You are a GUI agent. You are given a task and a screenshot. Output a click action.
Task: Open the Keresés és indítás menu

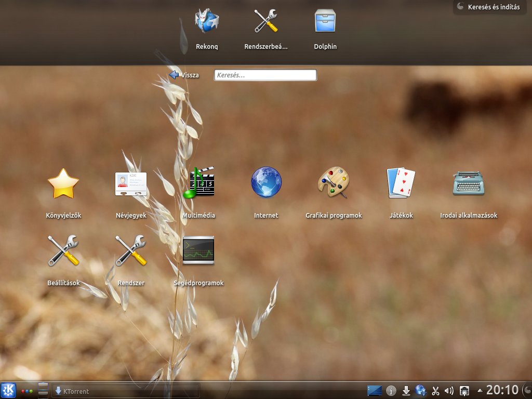[489, 7]
